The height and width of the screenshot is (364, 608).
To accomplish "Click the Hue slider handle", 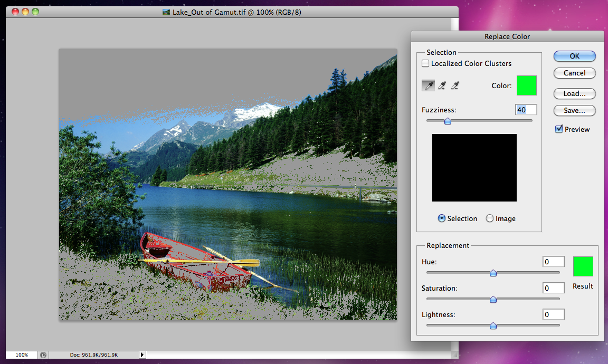I will click(493, 273).
